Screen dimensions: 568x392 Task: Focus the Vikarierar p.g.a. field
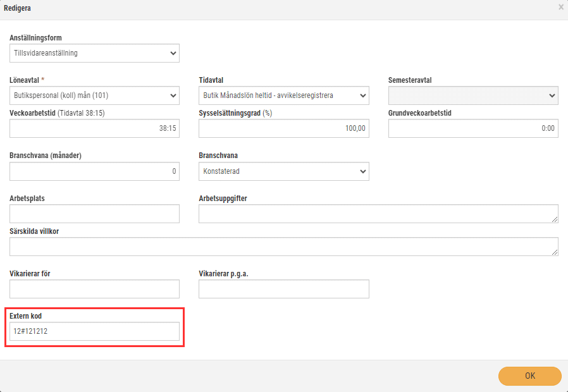pos(283,289)
